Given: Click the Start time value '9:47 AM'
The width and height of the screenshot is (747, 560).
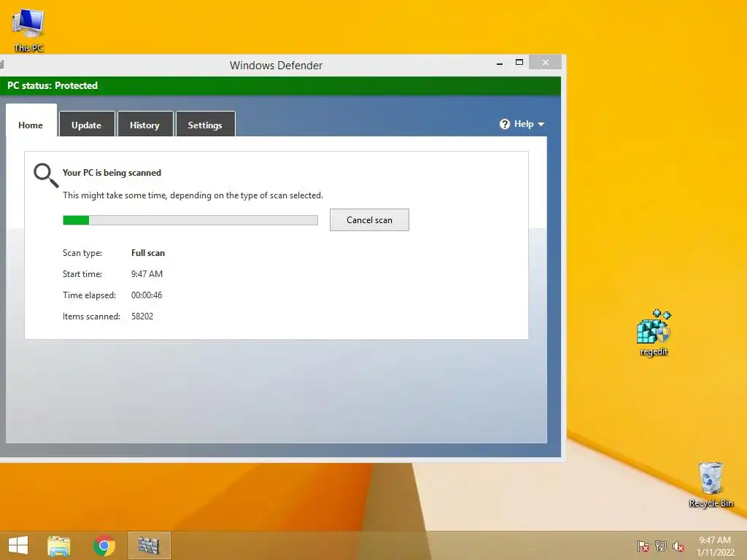Looking at the screenshot, I should pyautogui.click(x=147, y=274).
